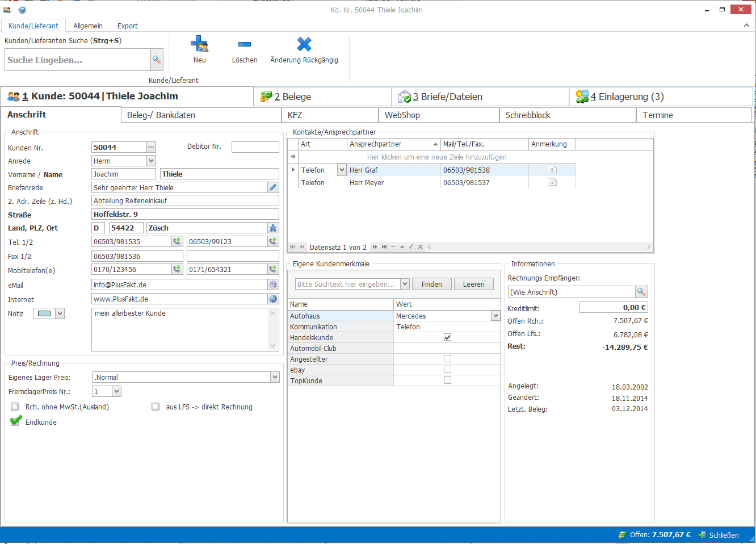Switch to Beleg-/ Bankdaten tab
756x544 pixels.
(201, 115)
